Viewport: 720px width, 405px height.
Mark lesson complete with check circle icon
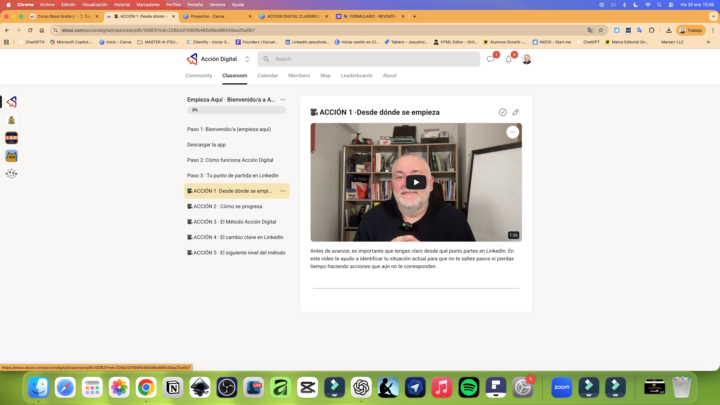tap(503, 112)
